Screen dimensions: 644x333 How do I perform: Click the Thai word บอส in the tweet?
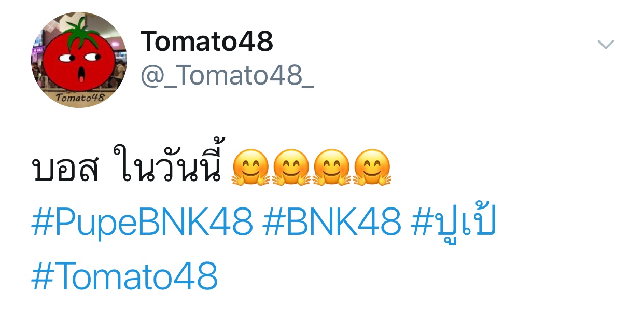coord(66,170)
